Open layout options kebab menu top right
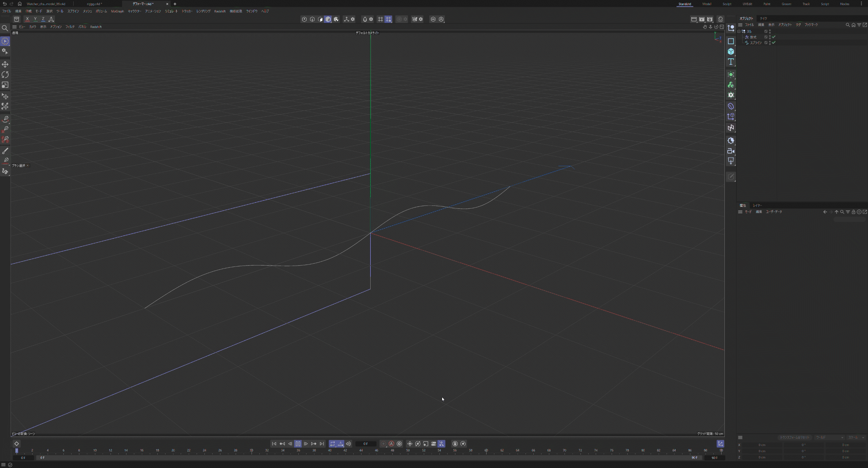This screenshot has width=868, height=468. (x=861, y=4)
